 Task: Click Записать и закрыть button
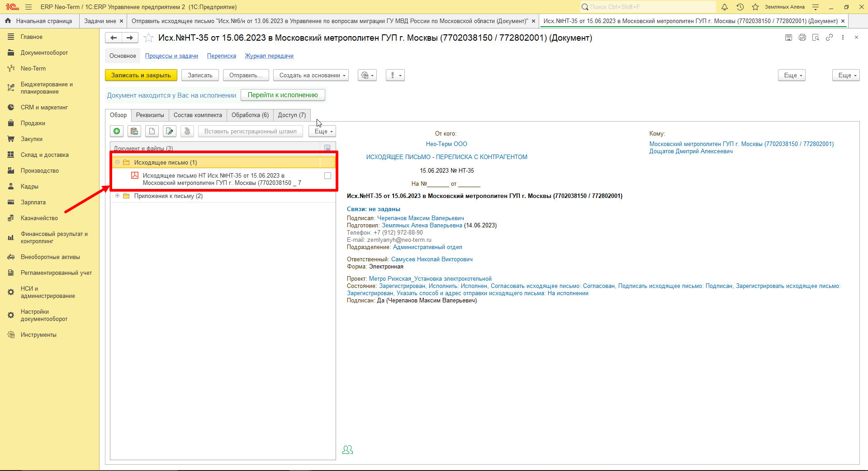[141, 75]
